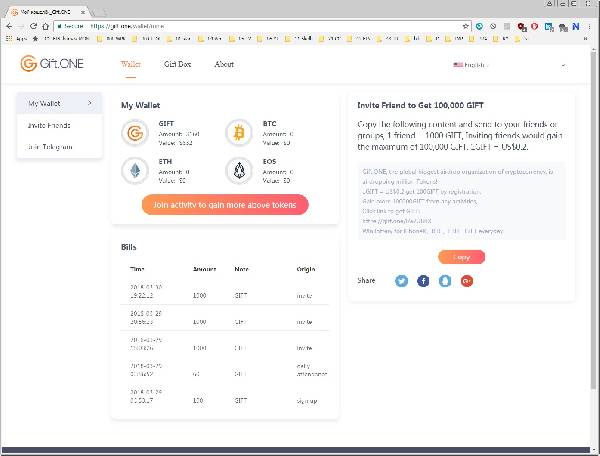The height and width of the screenshot is (456, 600).
Task: Click the Amount column header in Bills
Action: click(204, 269)
